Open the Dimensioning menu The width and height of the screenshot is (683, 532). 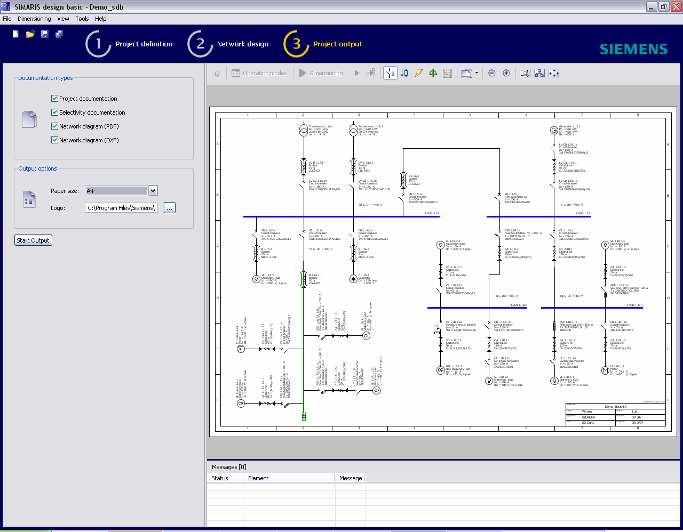(x=34, y=19)
